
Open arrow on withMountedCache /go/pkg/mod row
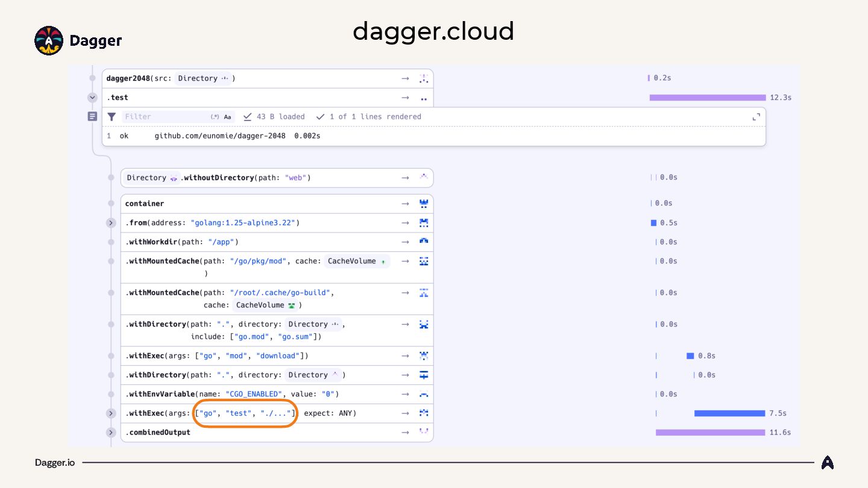(x=406, y=261)
